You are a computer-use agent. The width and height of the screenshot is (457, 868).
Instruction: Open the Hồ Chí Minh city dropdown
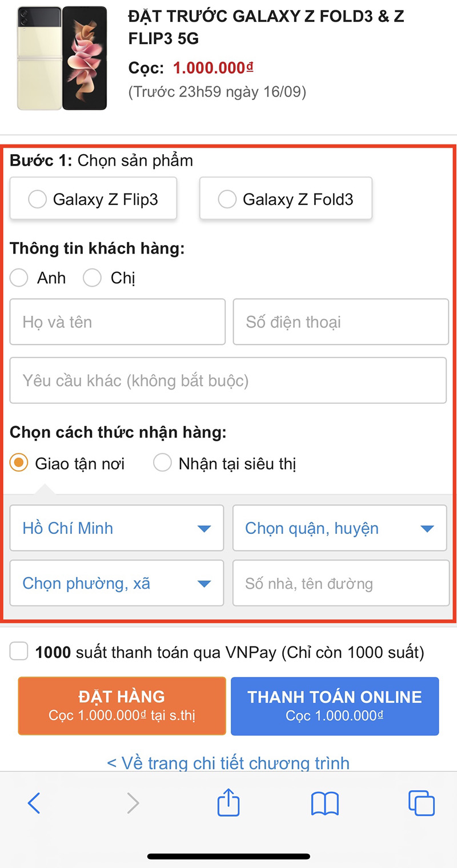pos(117,528)
